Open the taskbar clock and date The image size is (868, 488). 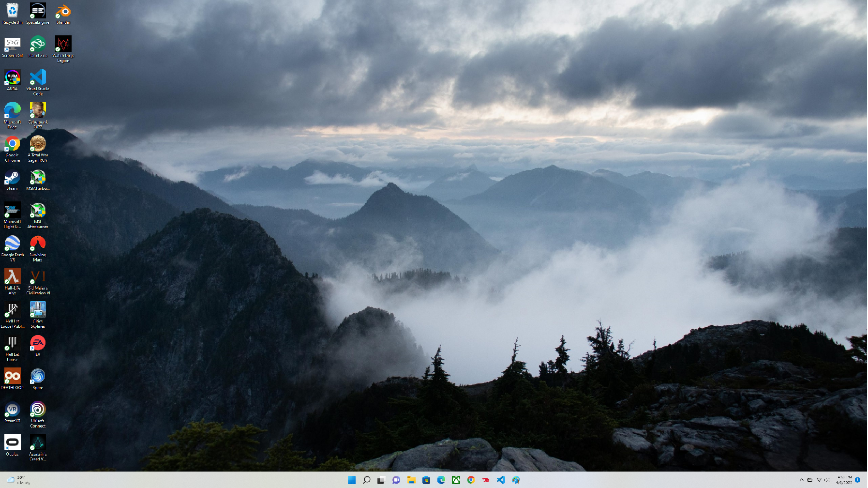[x=844, y=480]
